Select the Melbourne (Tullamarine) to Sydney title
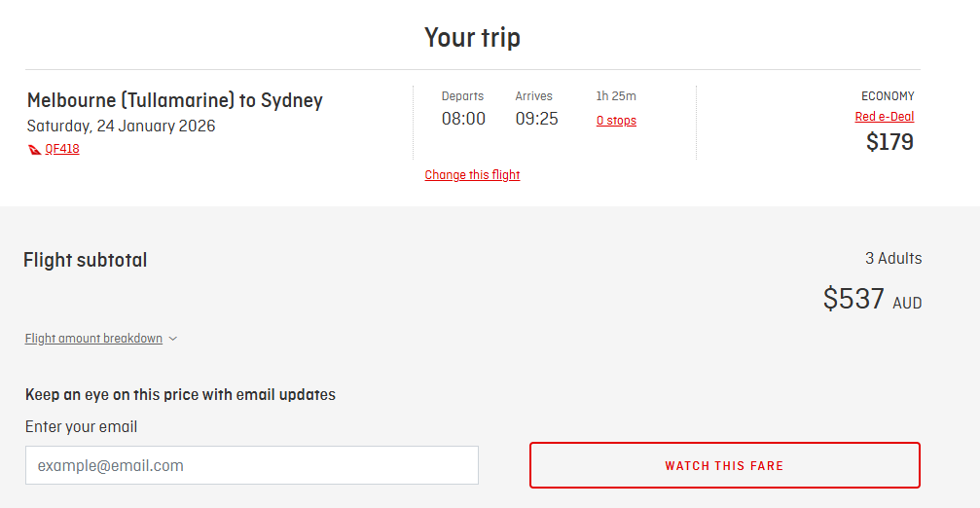980x508 pixels. pyautogui.click(x=175, y=100)
